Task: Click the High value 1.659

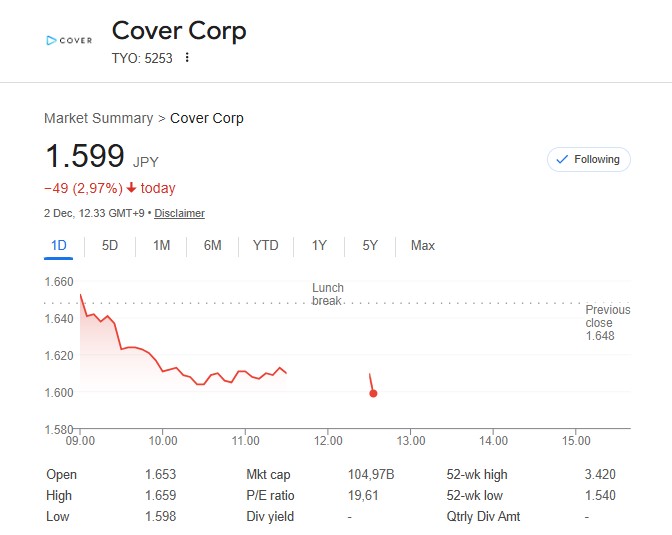Action: tap(160, 495)
